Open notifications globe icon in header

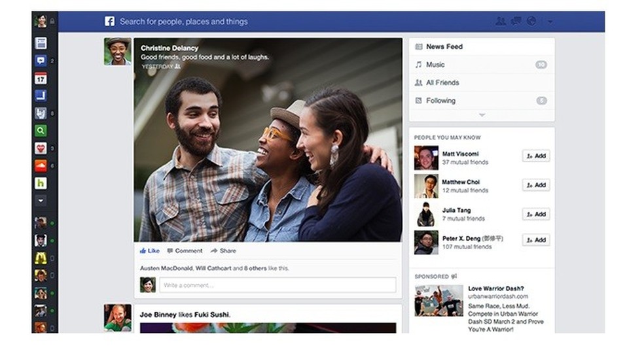point(531,21)
